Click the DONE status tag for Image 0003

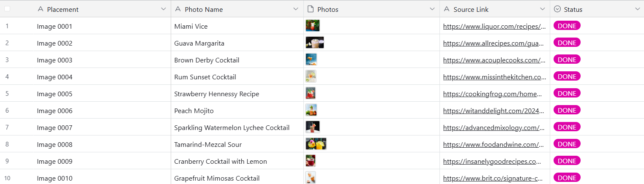pyautogui.click(x=567, y=60)
